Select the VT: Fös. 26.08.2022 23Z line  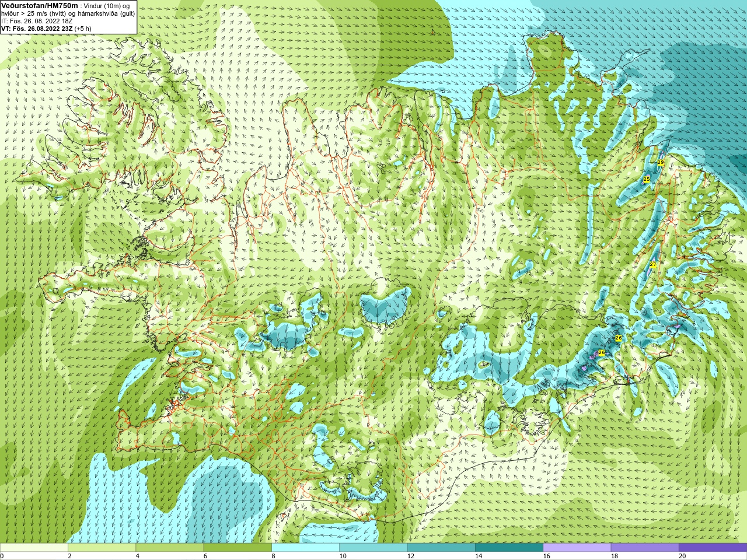(37, 29)
